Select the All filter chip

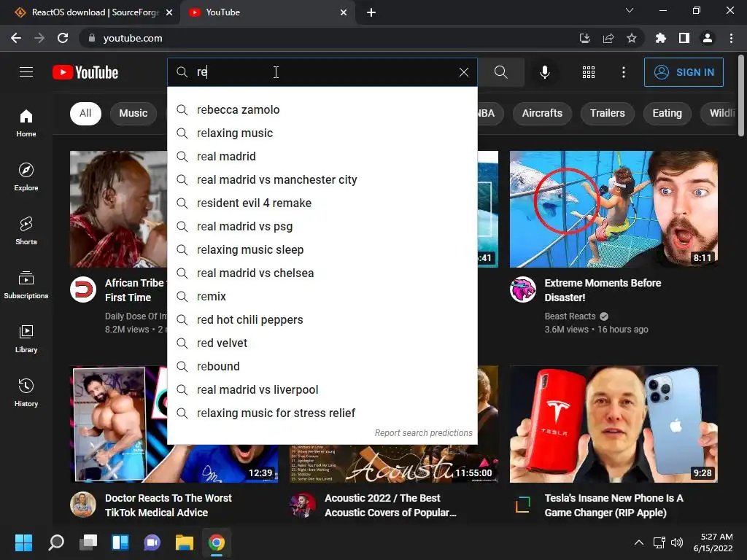pyautogui.click(x=85, y=113)
